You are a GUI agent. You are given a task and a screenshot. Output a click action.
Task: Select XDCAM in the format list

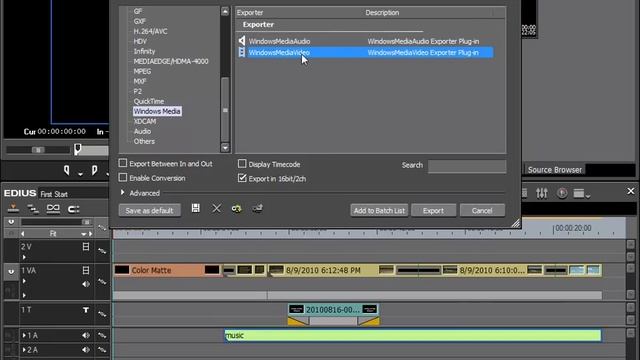pos(144,121)
